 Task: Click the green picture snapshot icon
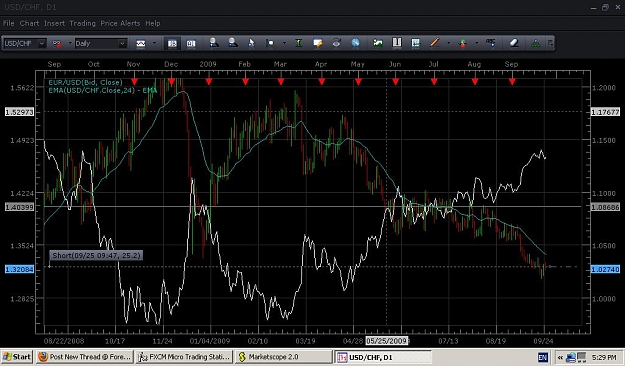[x=377, y=43]
